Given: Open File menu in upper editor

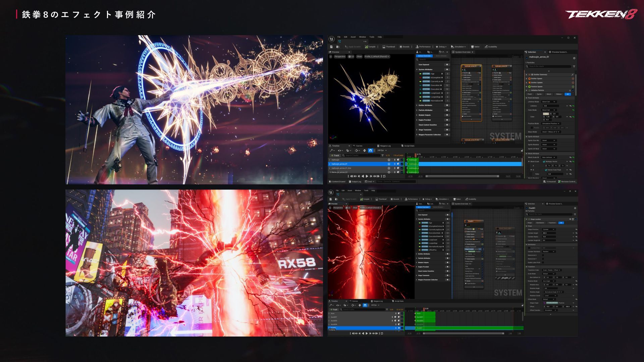Looking at the screenshot, I should pos(339,37).
